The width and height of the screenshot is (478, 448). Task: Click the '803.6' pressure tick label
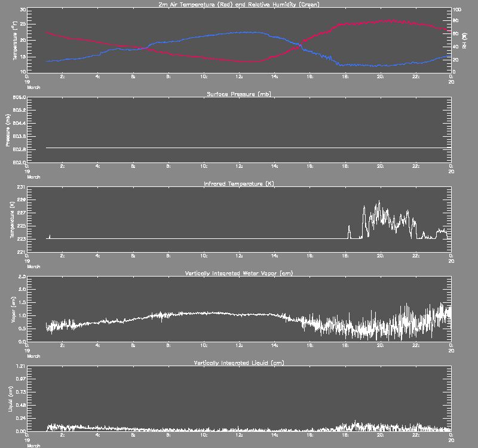click(x=19, y=136)
